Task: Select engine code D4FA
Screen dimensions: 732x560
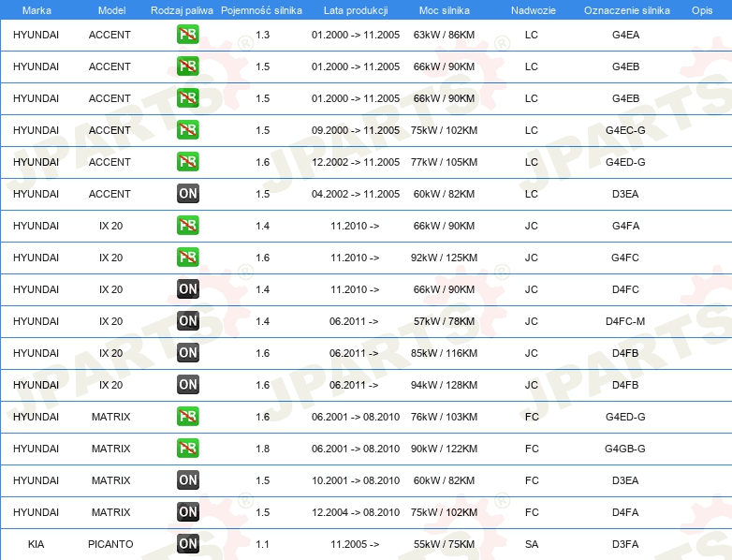Action: pos(625,512)
